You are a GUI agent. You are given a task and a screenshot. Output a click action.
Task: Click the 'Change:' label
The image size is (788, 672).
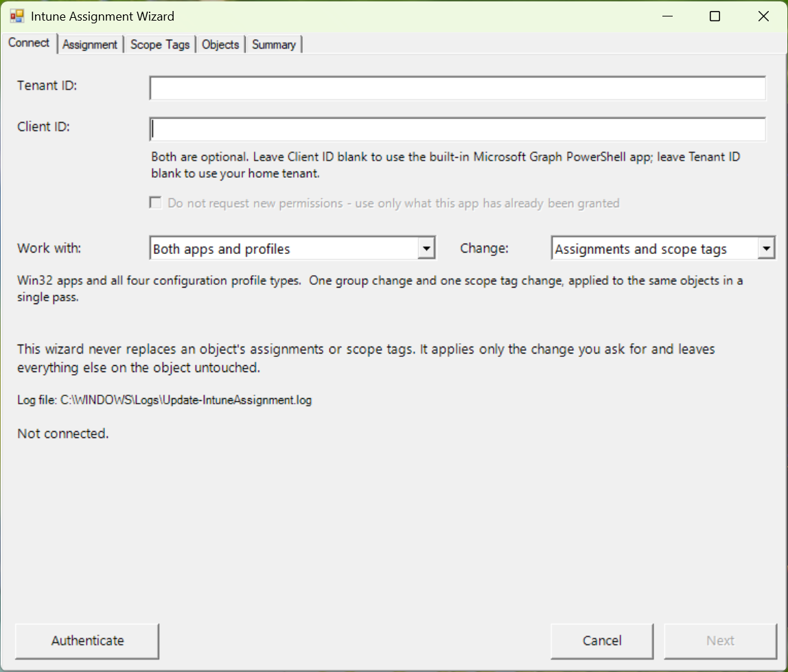pyautogui.click(x=484, y=248)
